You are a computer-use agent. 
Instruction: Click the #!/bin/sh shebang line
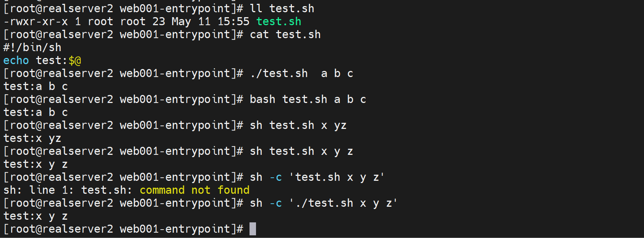32,48
